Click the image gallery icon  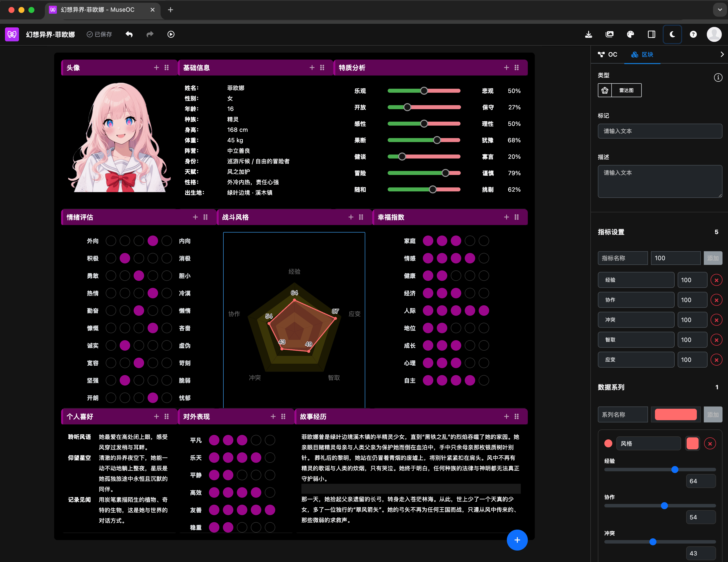pyautogui.click(x=609, y=34)
